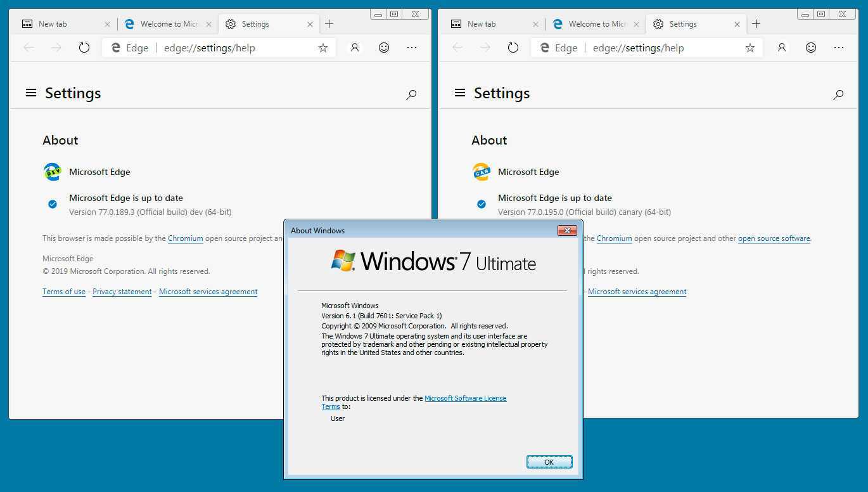Maximize the Dev Edge window
This screenshot has width=868, height=492.
[394, 13]
